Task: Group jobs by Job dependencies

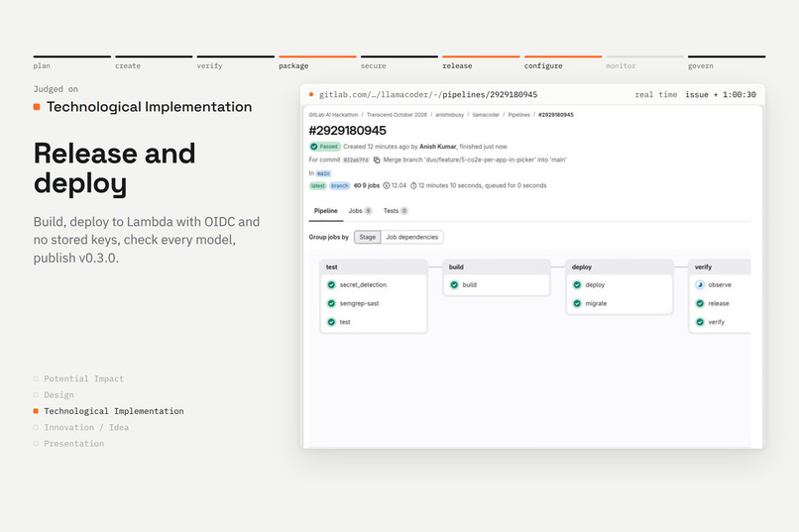Action: 411,237
